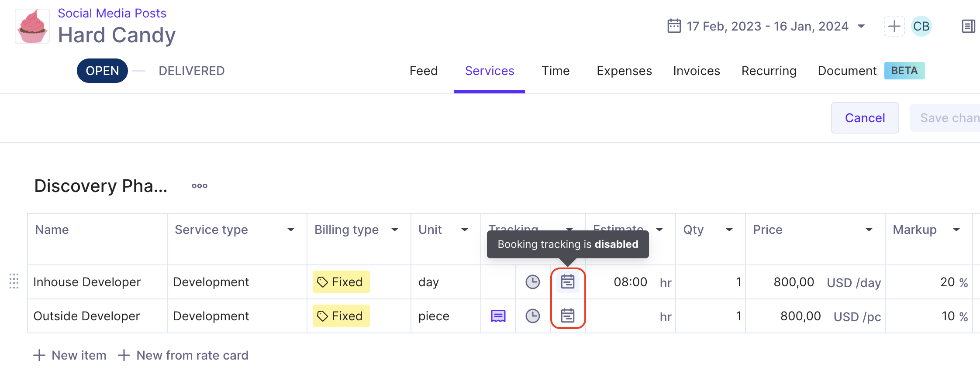Open the Service type column dropdown
The image size is (980, 391).
click(x=291, y=230)
